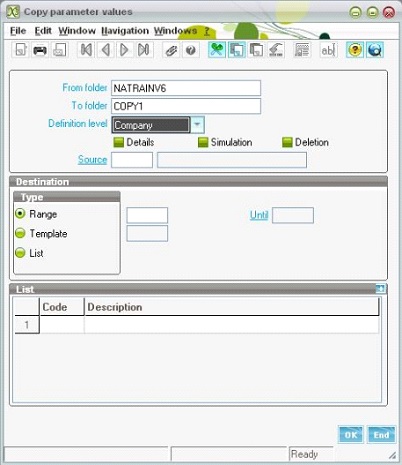This screenshot has width=402, height=465.
Task: Go to next record arrow
Action: [125, 50]
